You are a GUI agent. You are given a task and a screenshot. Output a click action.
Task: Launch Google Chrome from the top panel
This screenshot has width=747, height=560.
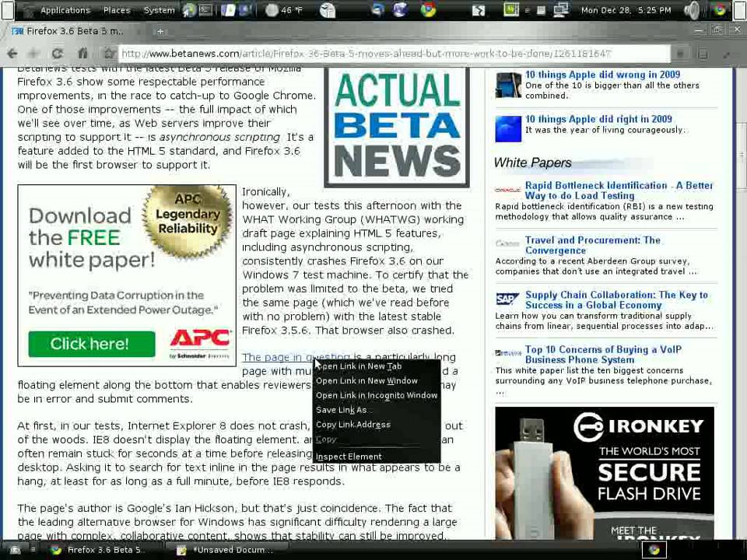(428, 10)
